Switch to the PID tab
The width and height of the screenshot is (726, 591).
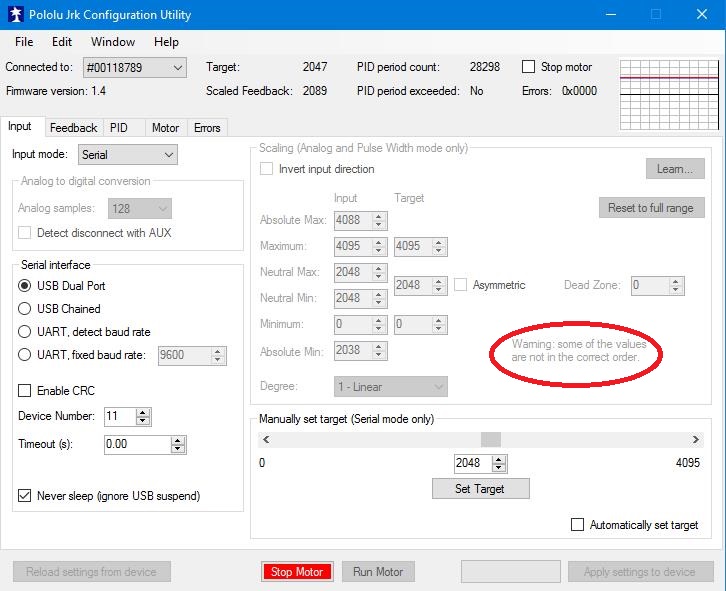[119, 128]
